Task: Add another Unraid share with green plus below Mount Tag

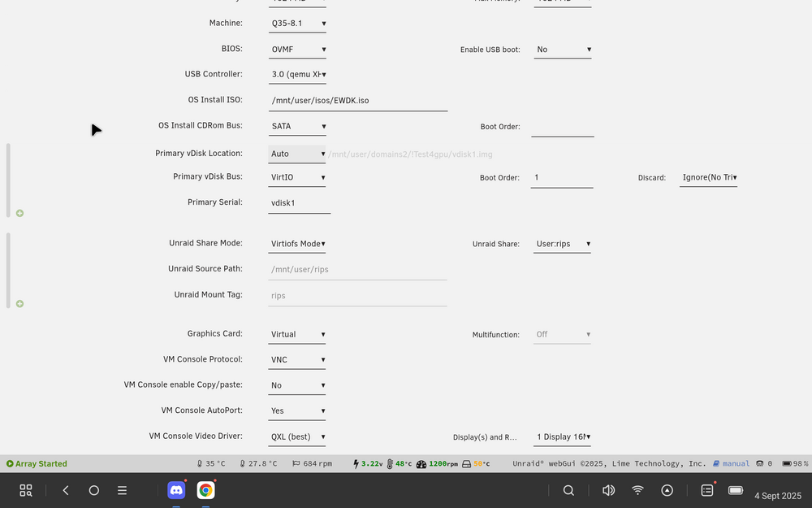Action: 19,304
